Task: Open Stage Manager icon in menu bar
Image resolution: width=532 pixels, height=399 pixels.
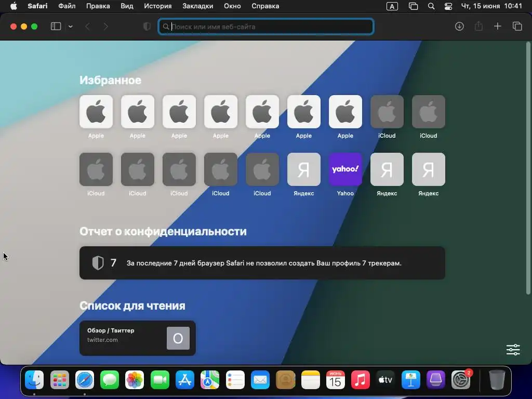Action: [x=413, y=6]
